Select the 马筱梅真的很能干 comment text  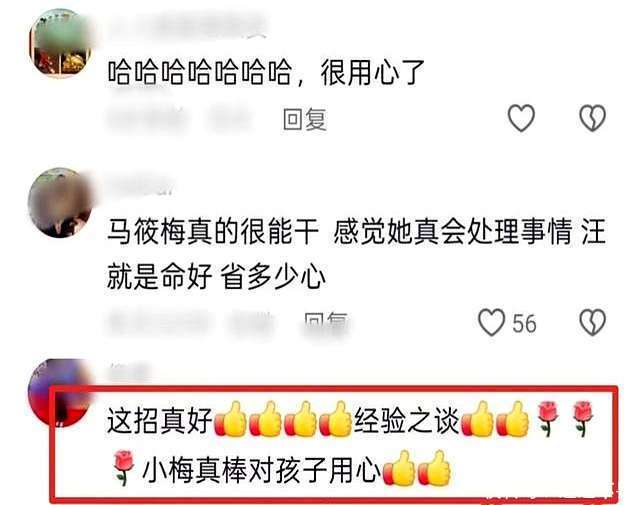(x=356, y=254)
